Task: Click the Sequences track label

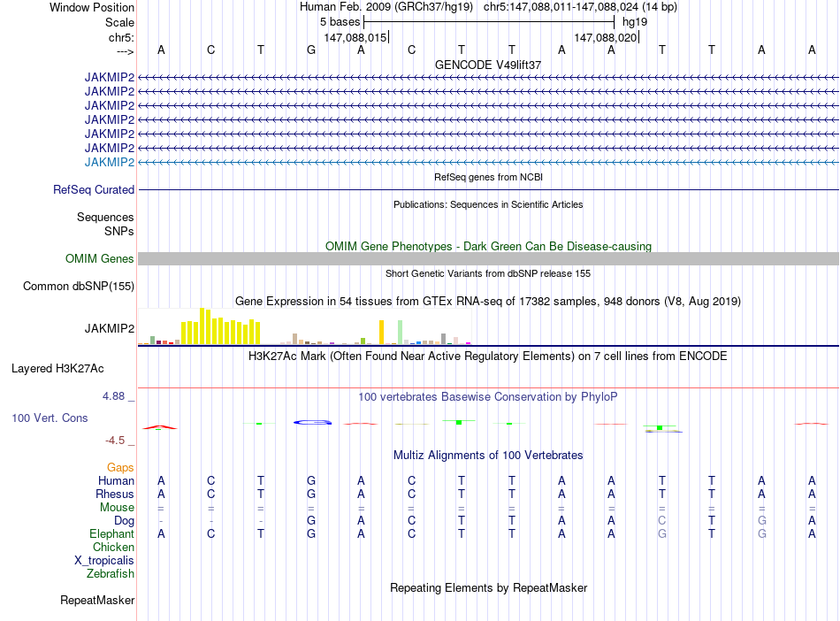Action: coord(105,217)
